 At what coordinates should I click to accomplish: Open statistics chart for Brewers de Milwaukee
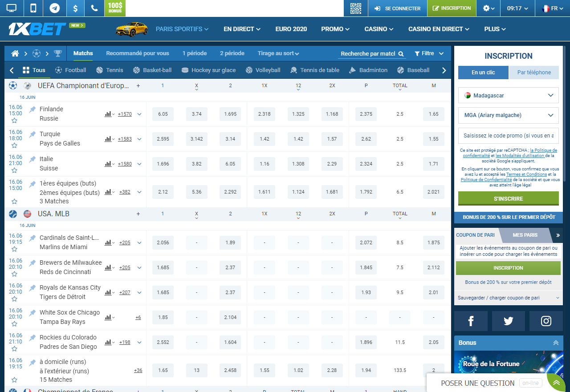pyautogui.click(x=108, y=267)
